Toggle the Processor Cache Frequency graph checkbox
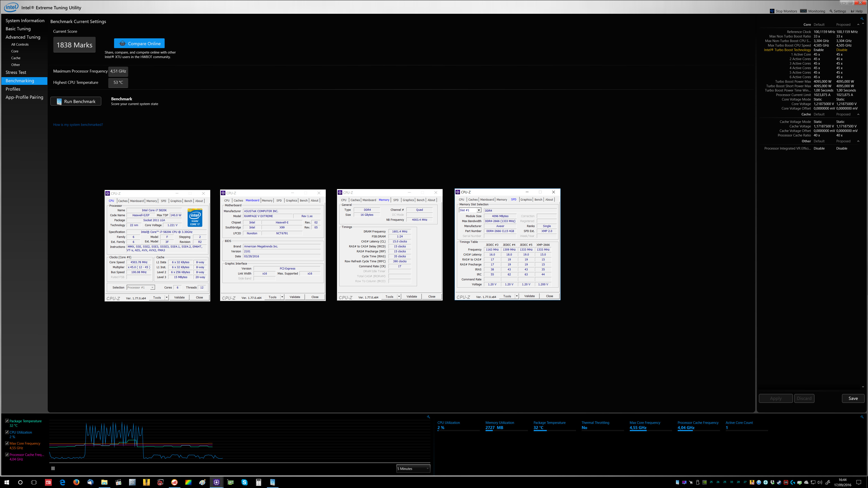The image size is (868, 488). pyautogui.click(x=7, y=454)
